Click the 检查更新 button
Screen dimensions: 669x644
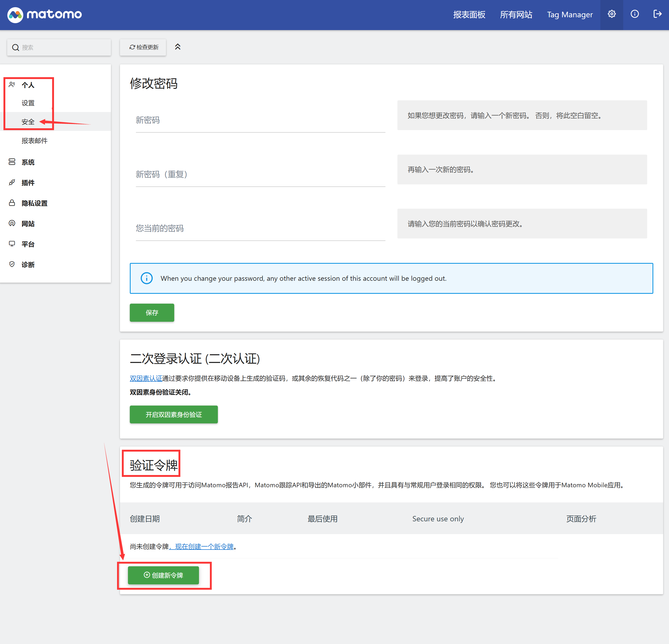pos(143,47)
